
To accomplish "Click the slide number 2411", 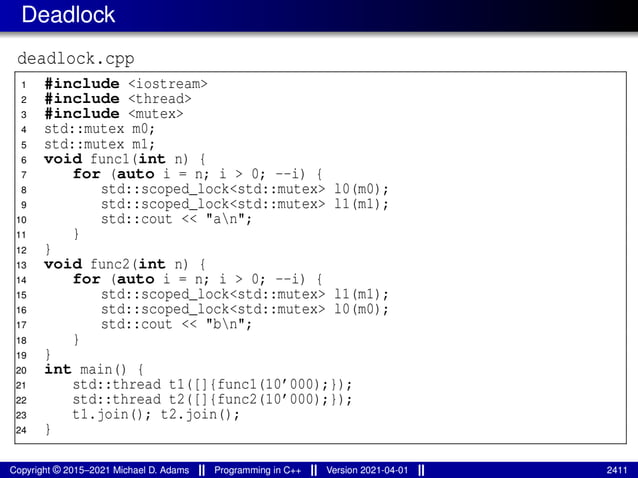I will pyautogui.click(x=617, y=470).
